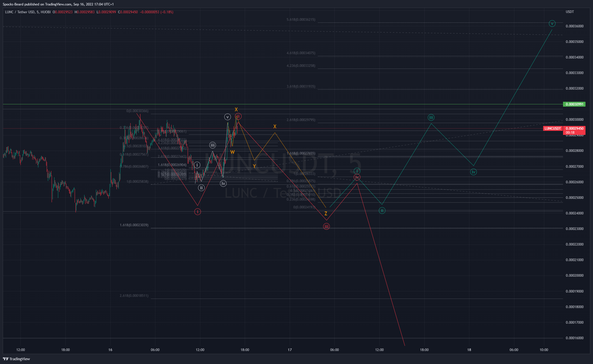The width and height of the screenshot is (593, 364).
Task: Click the white circled wave iv marker
Action: 223,184
